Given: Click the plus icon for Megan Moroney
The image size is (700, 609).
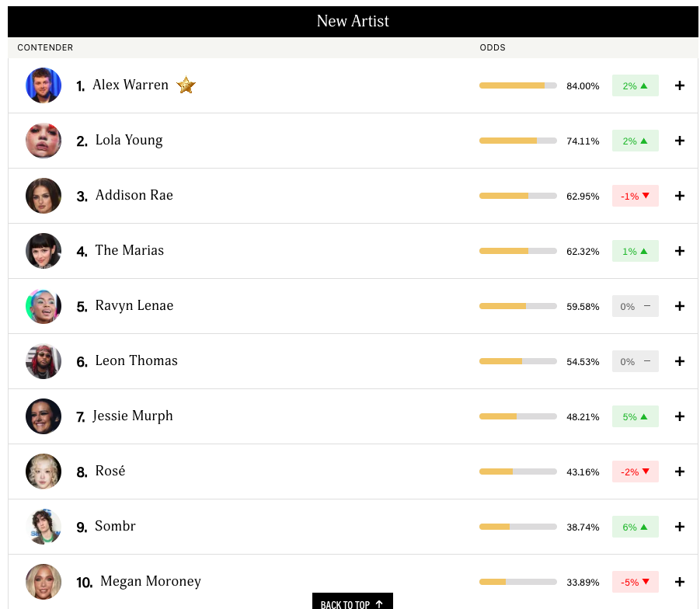Looking at the screenshot, I should 680,582.
